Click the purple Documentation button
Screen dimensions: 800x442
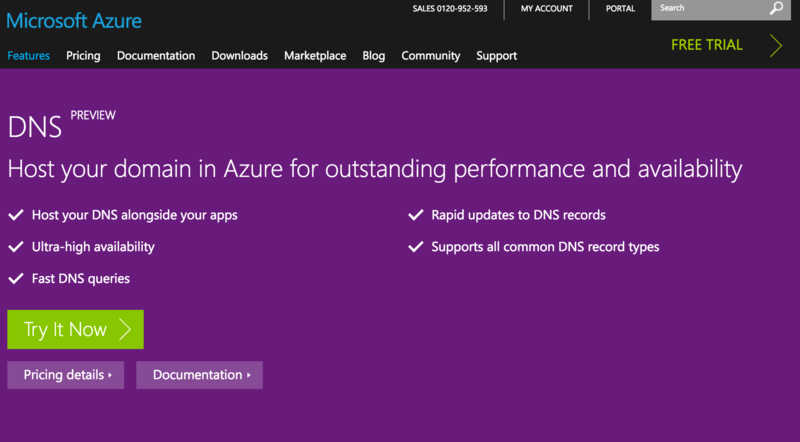[x=199, y=375]
